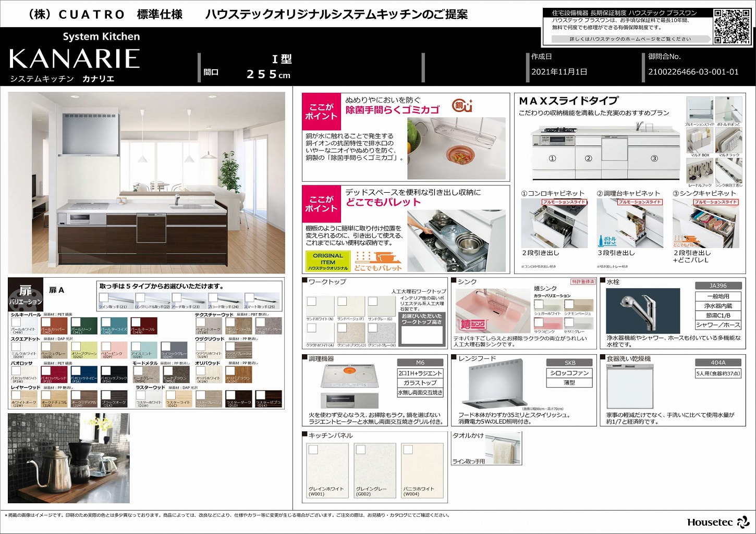The image size is (756, 534).
Task: Check the スマート取っ手(25) handle box
Action: coord(249,297)
